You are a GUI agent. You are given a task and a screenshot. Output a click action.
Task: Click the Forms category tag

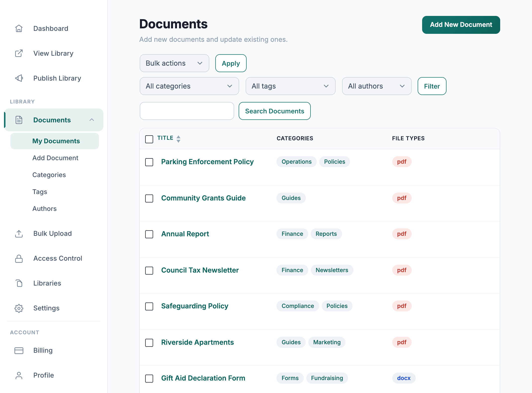pos(290,378)
